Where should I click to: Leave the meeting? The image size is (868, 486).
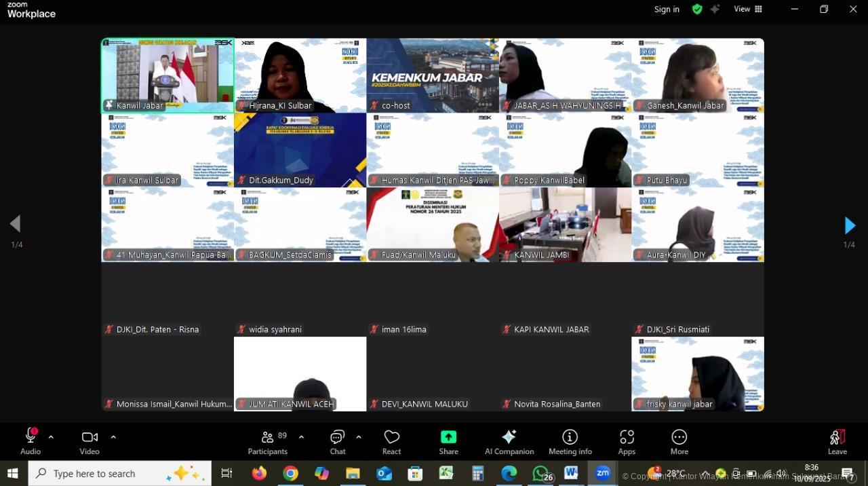coord(837,441)
